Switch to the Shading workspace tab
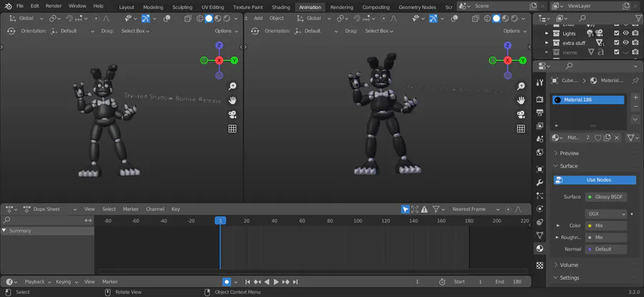 [280, 7]
